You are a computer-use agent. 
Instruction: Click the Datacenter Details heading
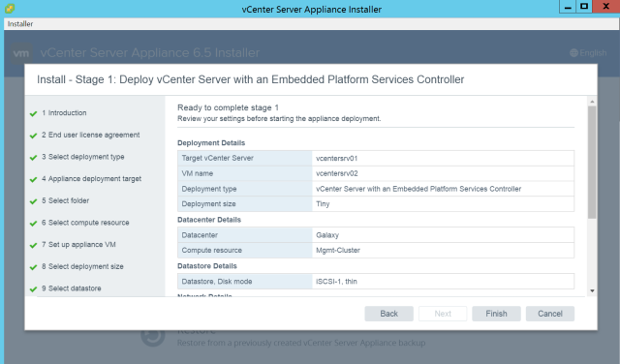[209, 220]
